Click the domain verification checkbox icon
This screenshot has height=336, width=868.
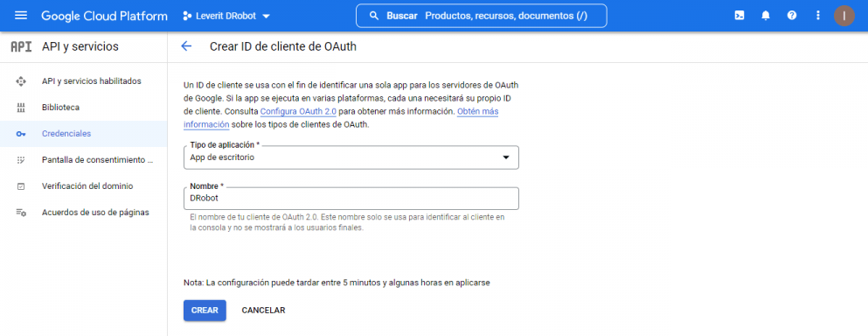pyautogui.click(x=21, y=187)
